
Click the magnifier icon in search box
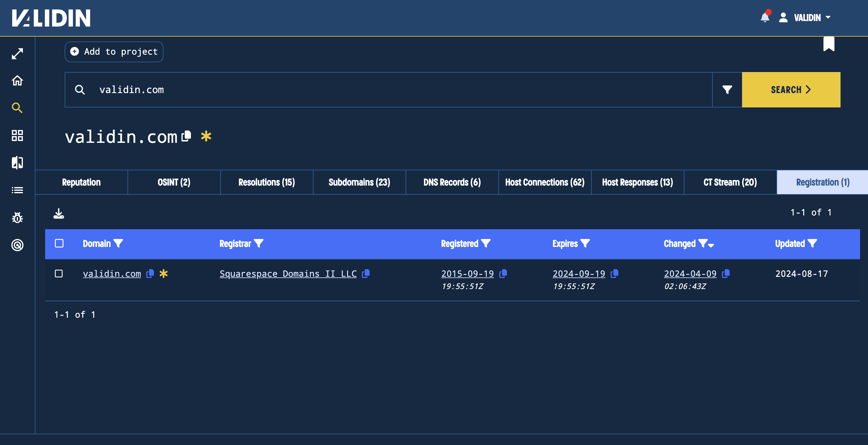tap(80, 90)
